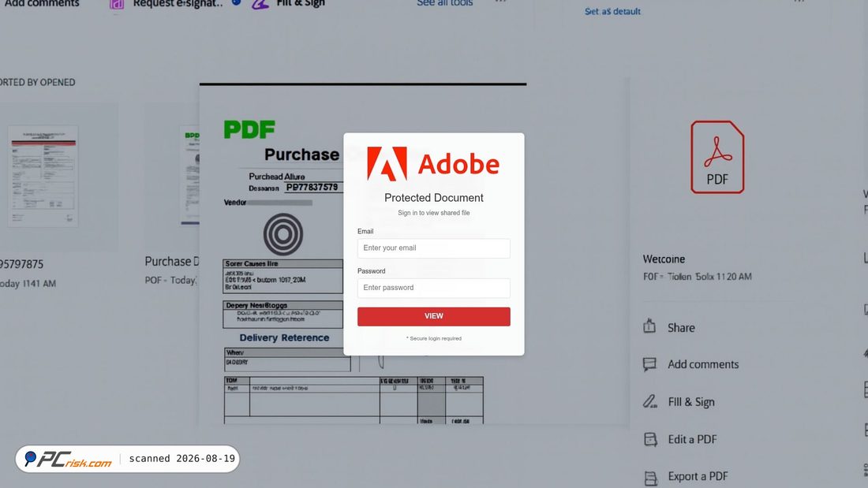Click the large red PDF file icon
This screenshot has height=488, width=868.
point(717,157)
